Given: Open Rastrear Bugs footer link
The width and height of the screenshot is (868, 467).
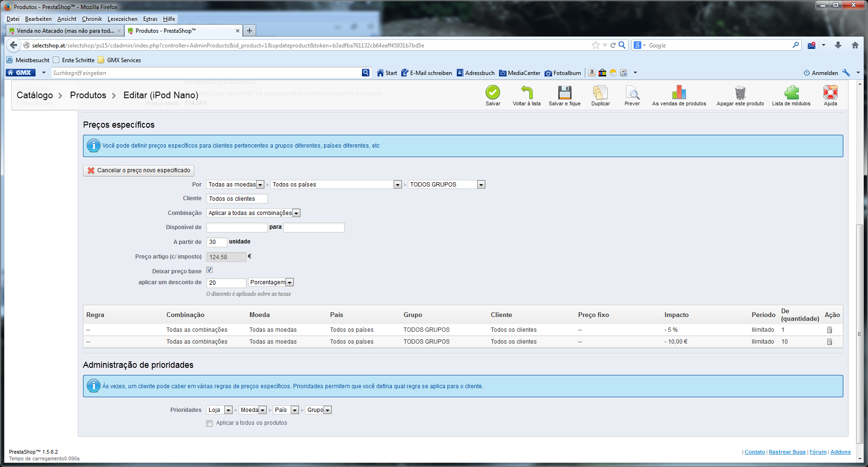Looking at the screenshot, I should 787,452.
